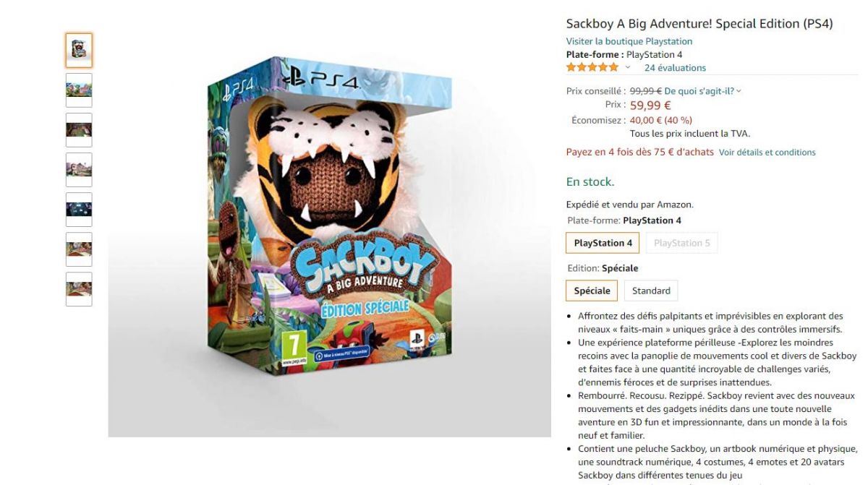Image resolution: width=868 pixels, height=485 pixels.
Task: Open 'Voir détails et conditions' link
Action: (x=767, y=153)
